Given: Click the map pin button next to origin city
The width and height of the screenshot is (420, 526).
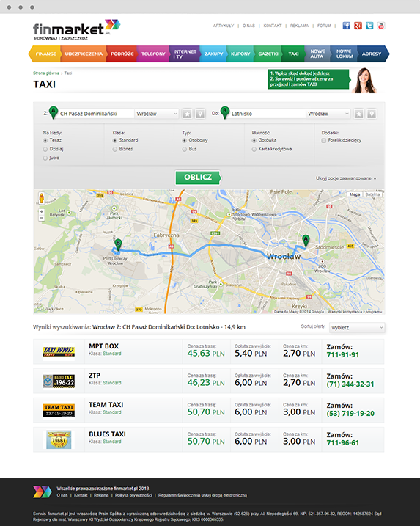Looking at the screenshot, I should pyautogui.click(x=200, y=114).
